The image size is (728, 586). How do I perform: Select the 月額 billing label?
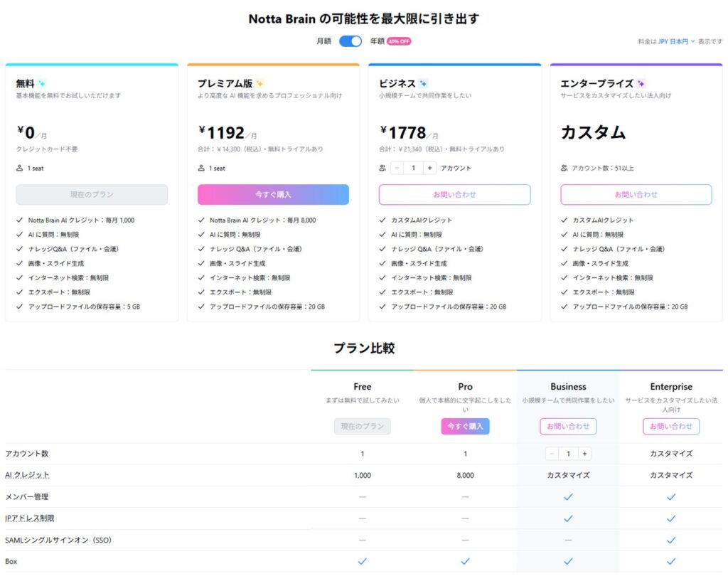[x=323, y=41]
